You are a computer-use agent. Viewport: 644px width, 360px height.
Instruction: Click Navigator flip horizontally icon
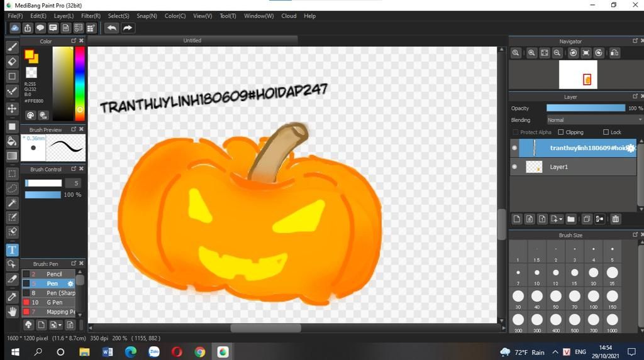point(614,53)
